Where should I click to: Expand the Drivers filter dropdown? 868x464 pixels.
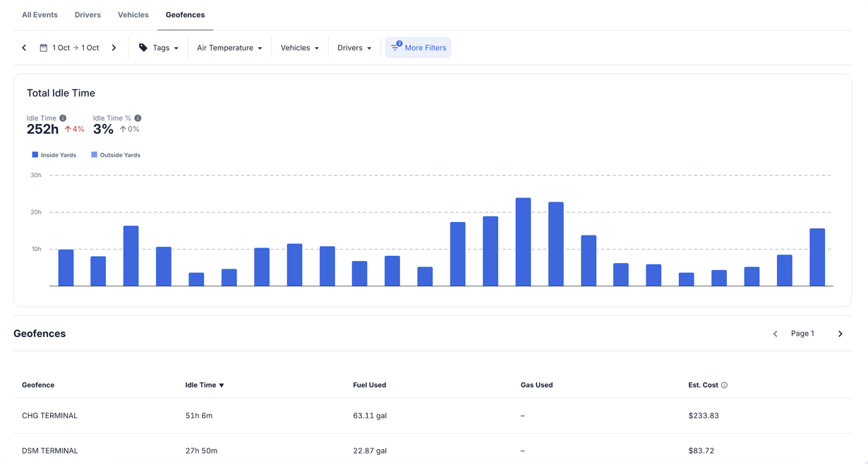coord(354,48)
